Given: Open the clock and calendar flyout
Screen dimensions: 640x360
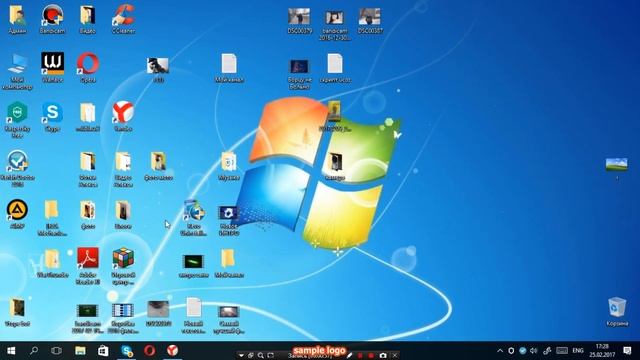Looking at the screenshot, I should point(602,351).
